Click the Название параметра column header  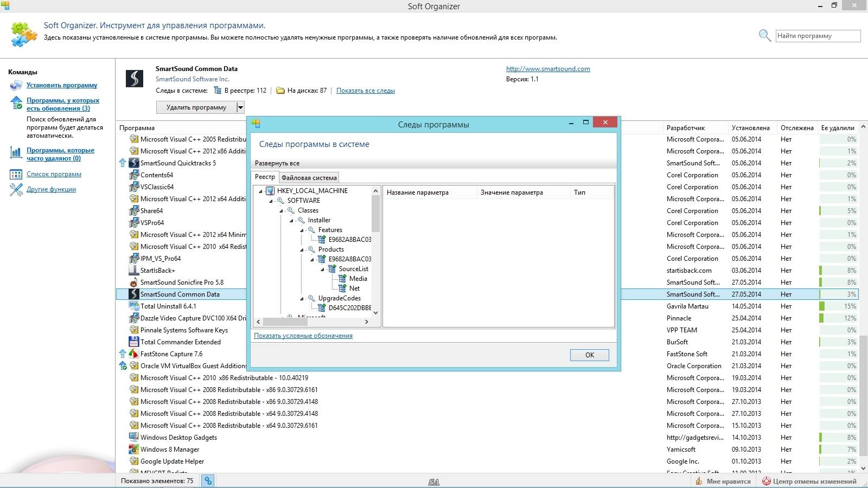coord(430,192)
